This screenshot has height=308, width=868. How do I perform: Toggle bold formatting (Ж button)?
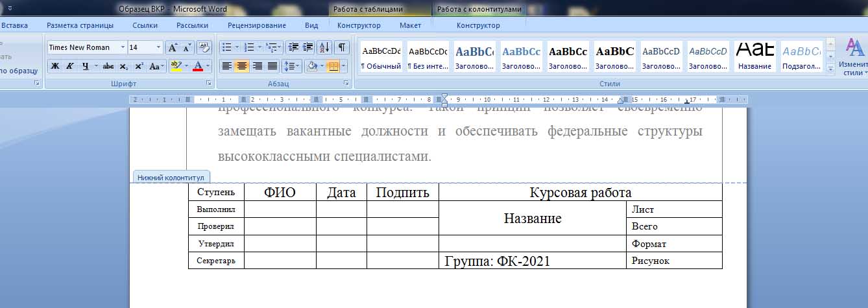click(54, 66)
